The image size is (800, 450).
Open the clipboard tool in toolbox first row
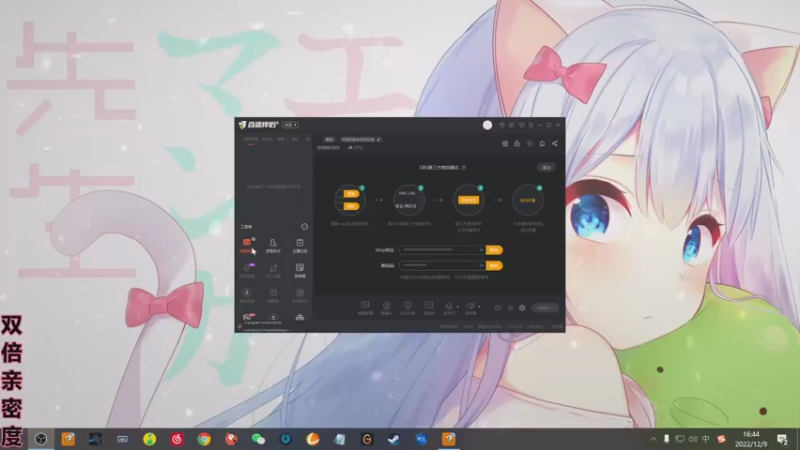(x=299, y=245)
